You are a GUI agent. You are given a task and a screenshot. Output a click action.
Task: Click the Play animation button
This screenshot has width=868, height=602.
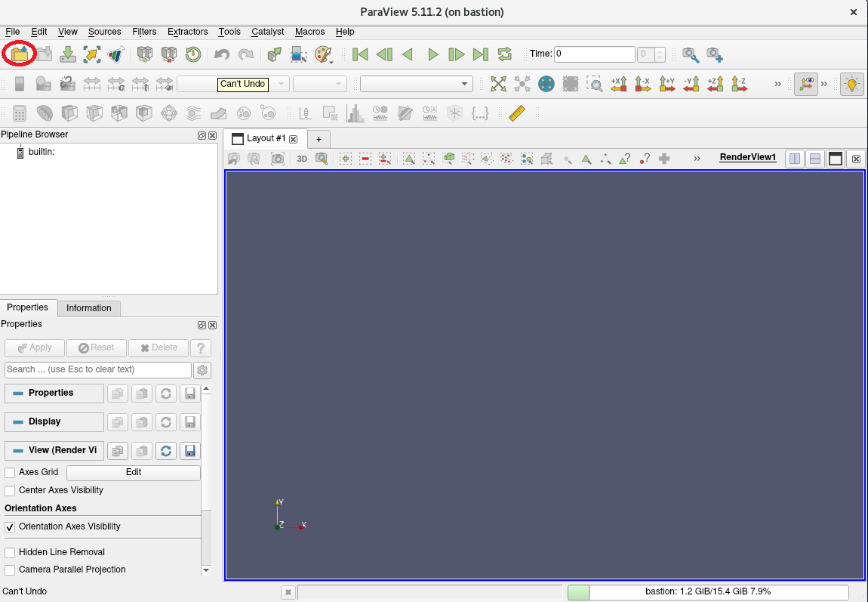coord(432,54)
